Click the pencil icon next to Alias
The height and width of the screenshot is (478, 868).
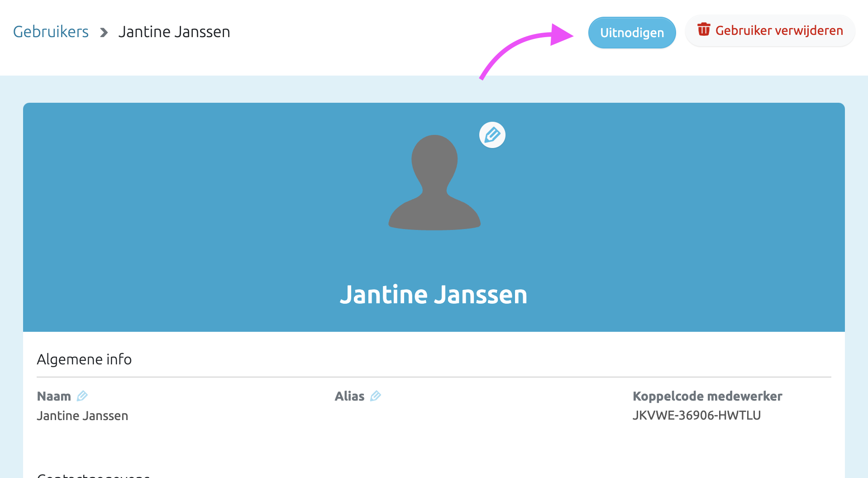[x=375, y=396]
